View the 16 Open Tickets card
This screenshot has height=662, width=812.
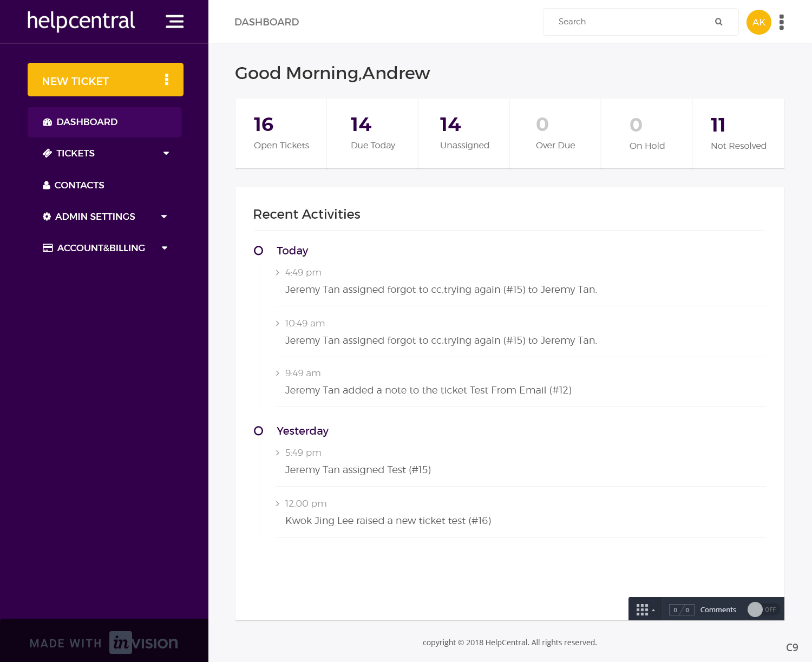[281, 133]
